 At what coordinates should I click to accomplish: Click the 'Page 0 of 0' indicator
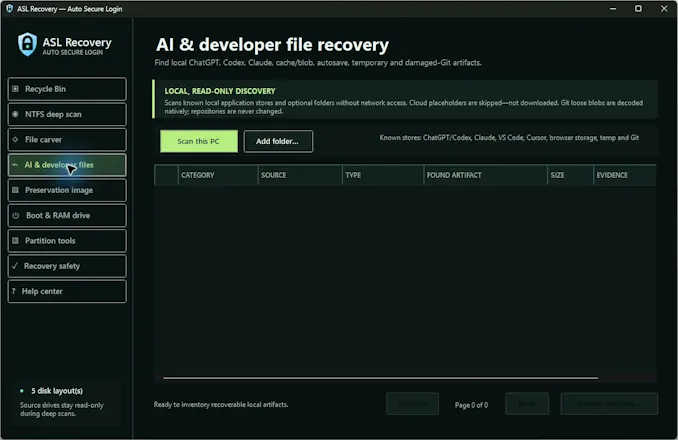click(471, 405)
